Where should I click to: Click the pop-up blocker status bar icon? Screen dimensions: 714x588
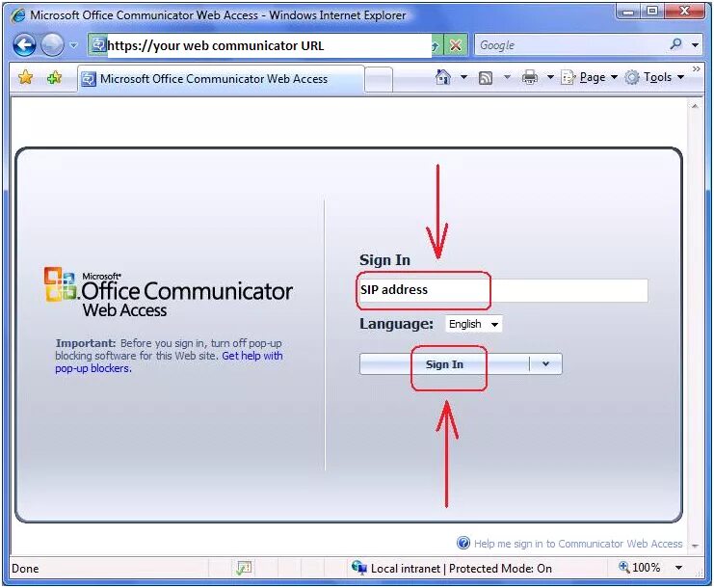244,568
